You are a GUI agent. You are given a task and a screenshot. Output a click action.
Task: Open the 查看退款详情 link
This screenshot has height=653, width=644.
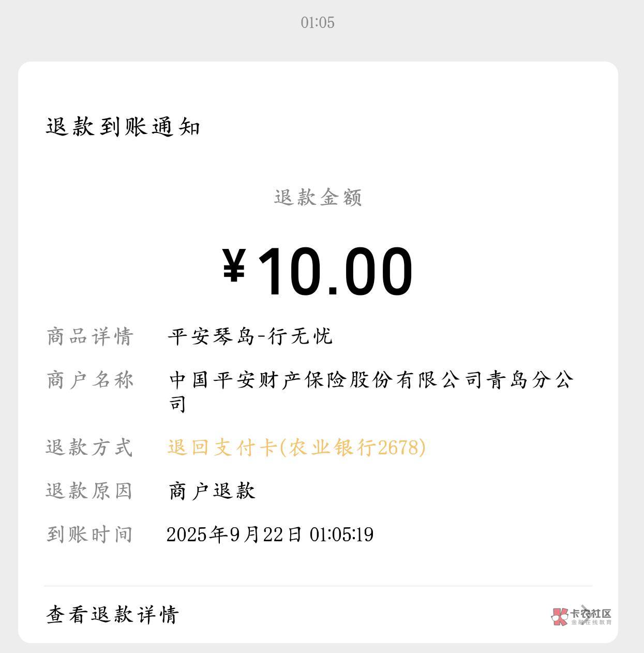click(112, 615)
